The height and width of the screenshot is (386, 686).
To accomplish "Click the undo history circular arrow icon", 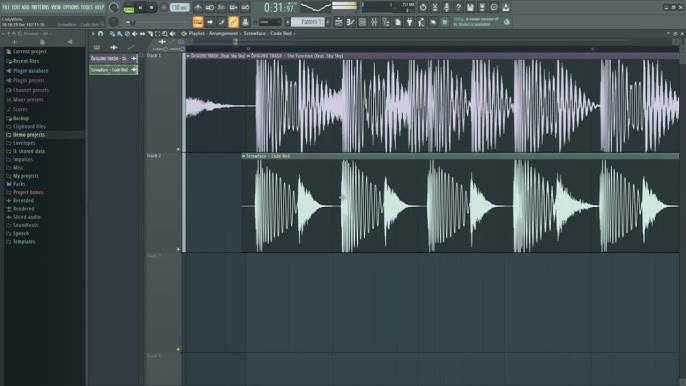I will tap(423, 7).
